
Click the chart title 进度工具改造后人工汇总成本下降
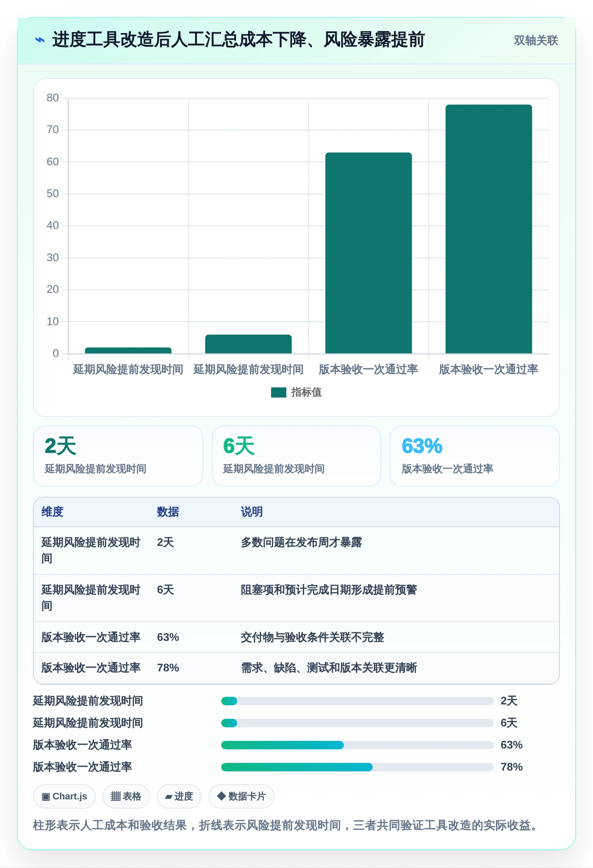point(238,40)
